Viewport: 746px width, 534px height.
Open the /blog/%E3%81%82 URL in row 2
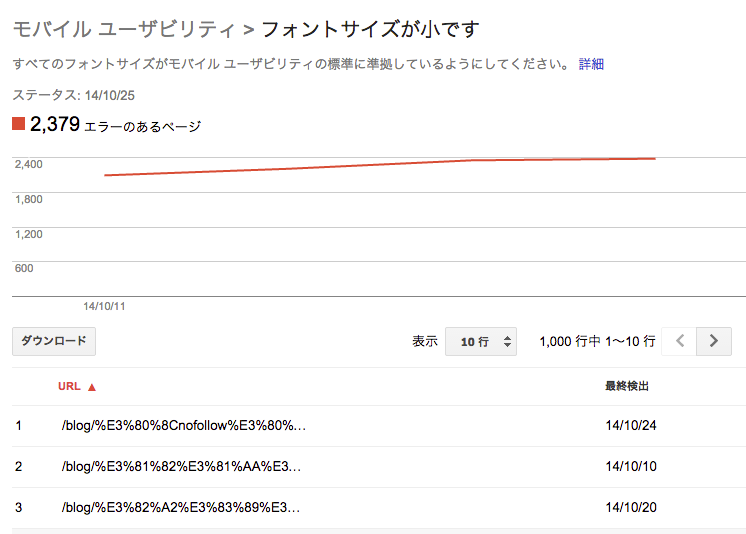click(181, 466)
